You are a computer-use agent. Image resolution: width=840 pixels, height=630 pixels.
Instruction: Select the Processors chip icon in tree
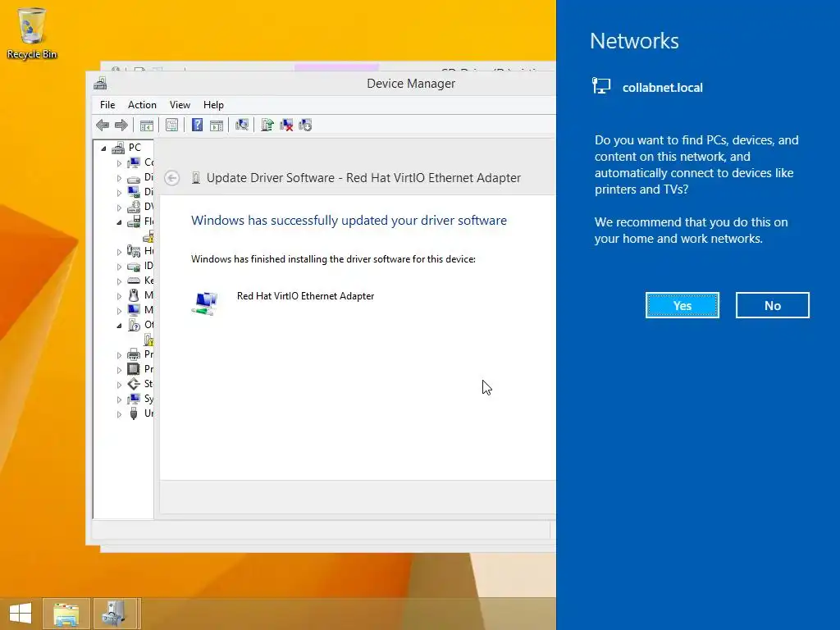pos(134,369)
